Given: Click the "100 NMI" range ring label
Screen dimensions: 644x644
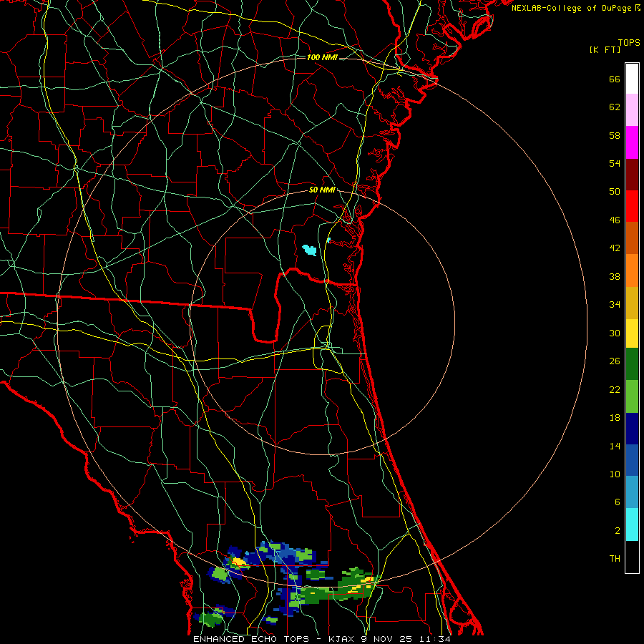Looking at the screenshot, I should 322,57.
